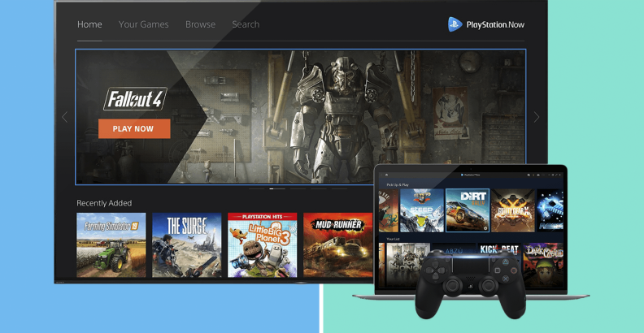Click the Recently Added heading

(104, 203)
